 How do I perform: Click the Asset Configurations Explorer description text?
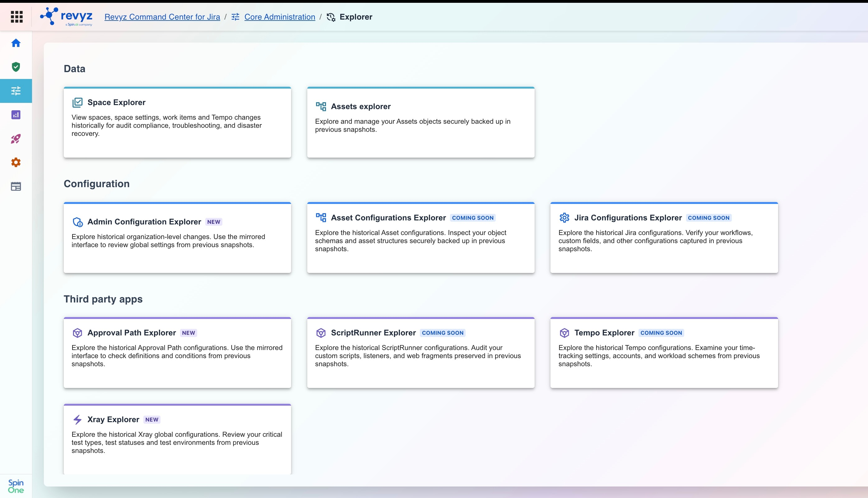pos(411,241)
